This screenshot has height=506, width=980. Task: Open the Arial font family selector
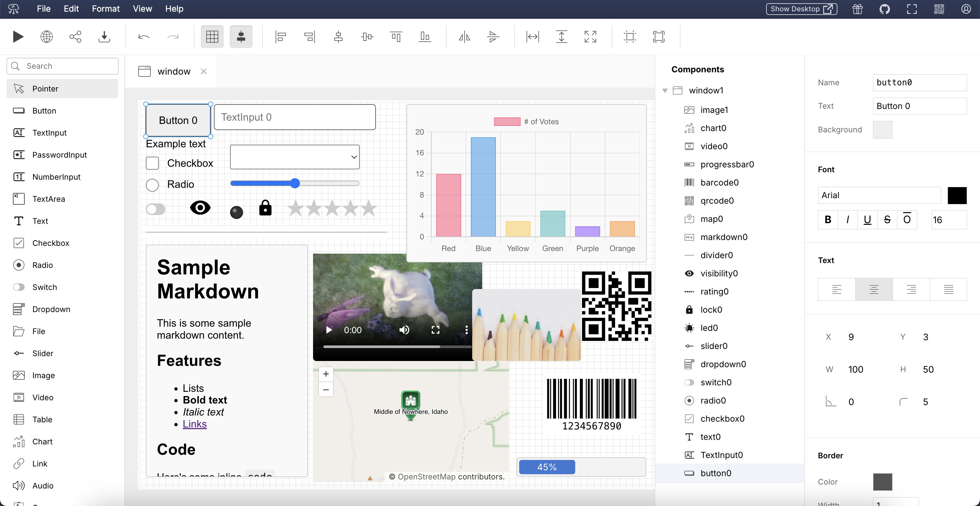879,195
